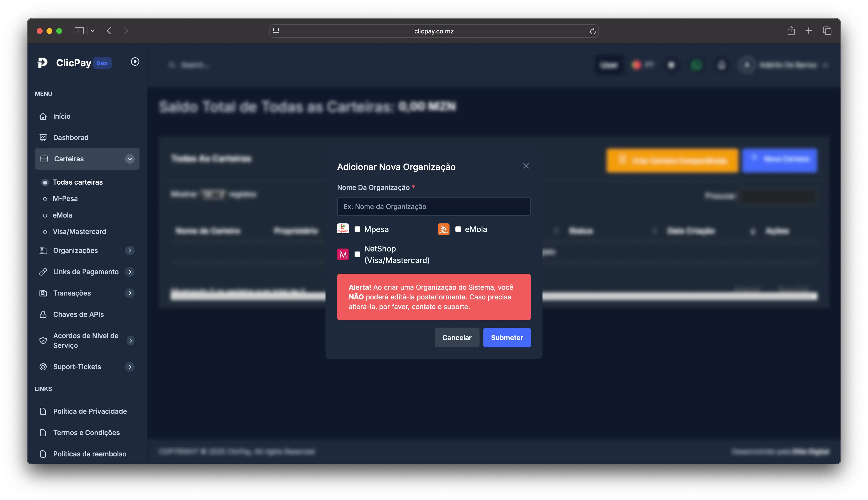Expand the Organizações submenu

[129, 250]
